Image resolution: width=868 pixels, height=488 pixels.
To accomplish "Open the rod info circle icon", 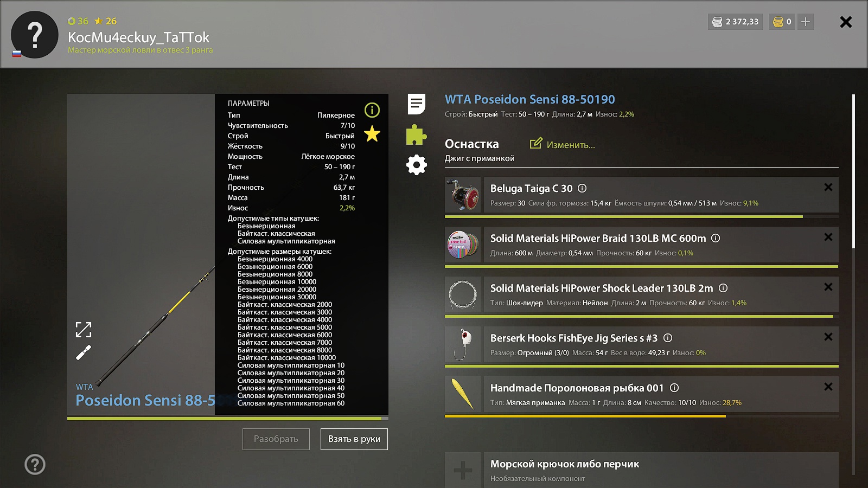I will [x=372, y=110].
